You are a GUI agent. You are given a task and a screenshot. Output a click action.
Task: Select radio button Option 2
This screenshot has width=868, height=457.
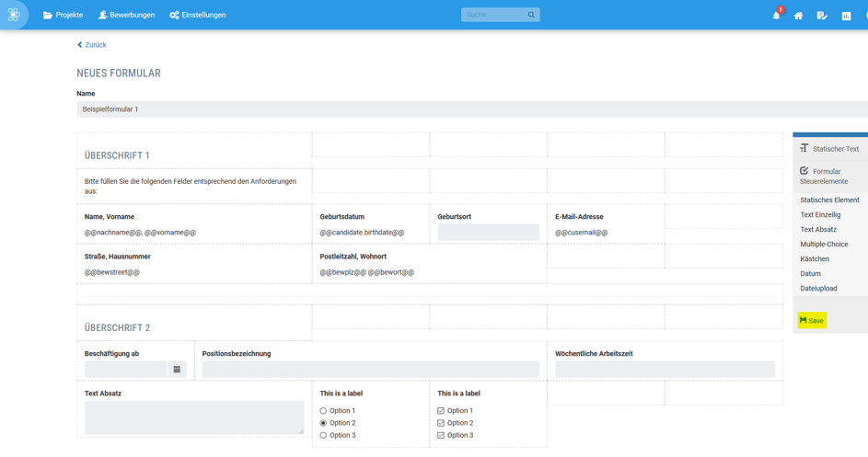323,423
